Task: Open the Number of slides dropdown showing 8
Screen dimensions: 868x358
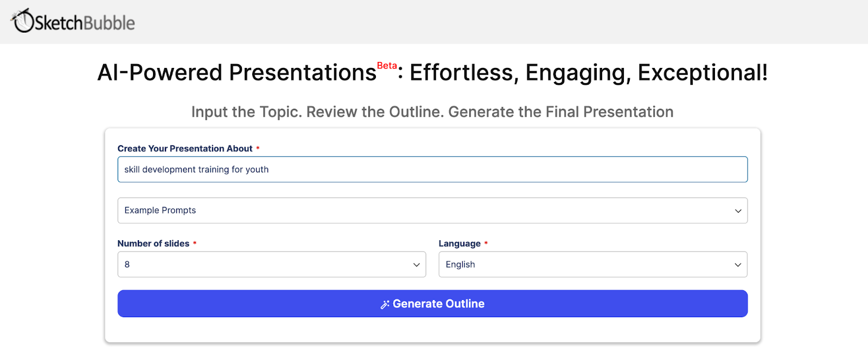Action: [271, 265]
